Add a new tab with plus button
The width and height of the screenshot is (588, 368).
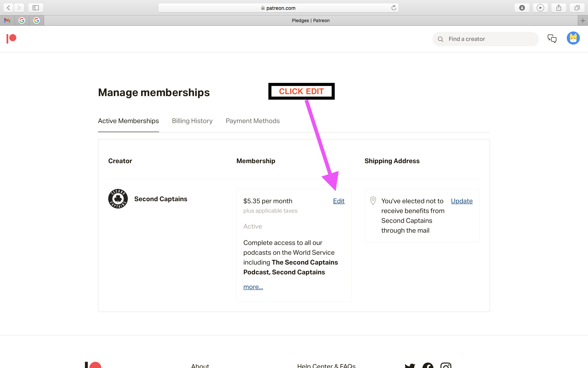583,21
